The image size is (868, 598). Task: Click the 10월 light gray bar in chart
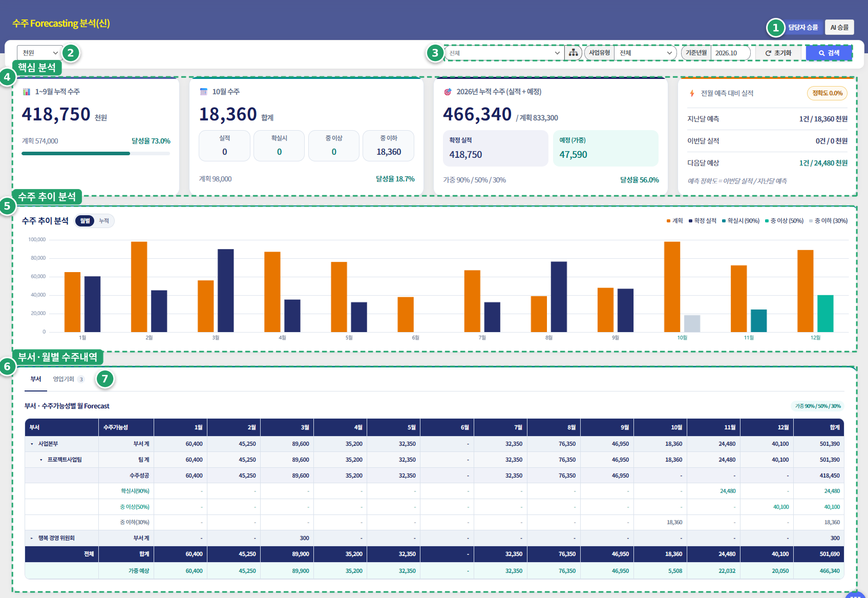tap(692, 323)
